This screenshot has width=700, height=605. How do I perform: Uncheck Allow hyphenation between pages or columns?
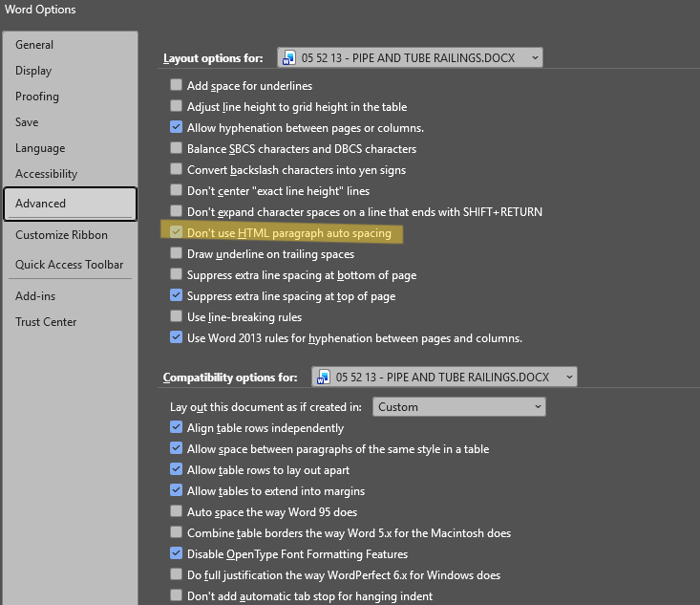pyautogui.click(x=176, y=127)
